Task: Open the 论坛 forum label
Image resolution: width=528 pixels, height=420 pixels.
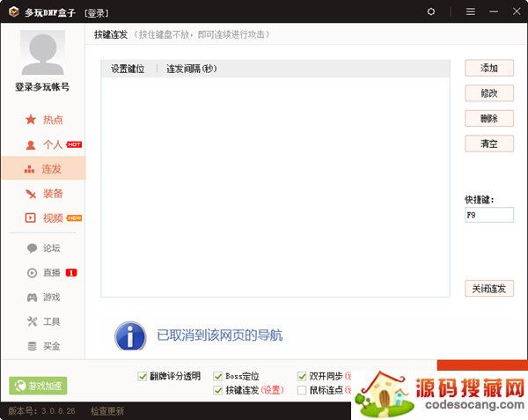Action: pos(52,248)
